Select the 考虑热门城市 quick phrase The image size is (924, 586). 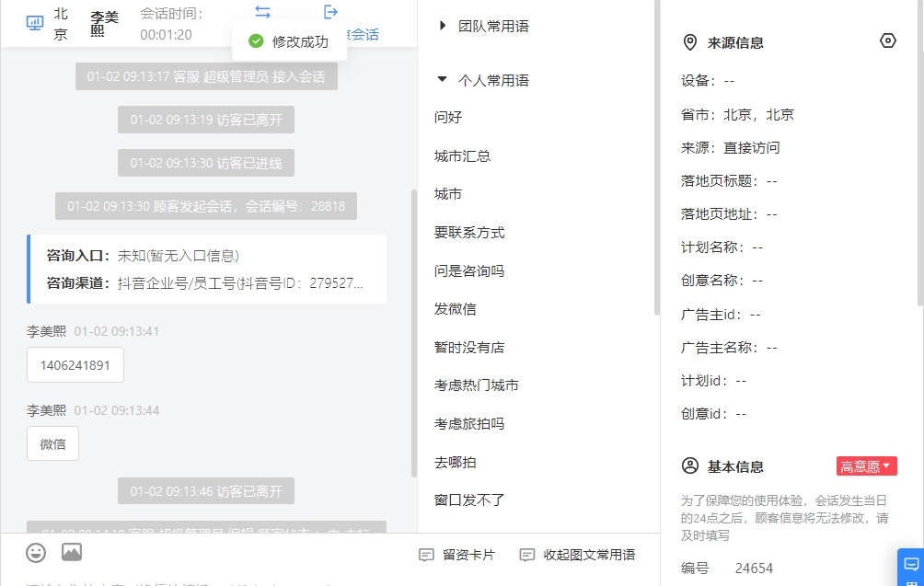tap(476, 385)
